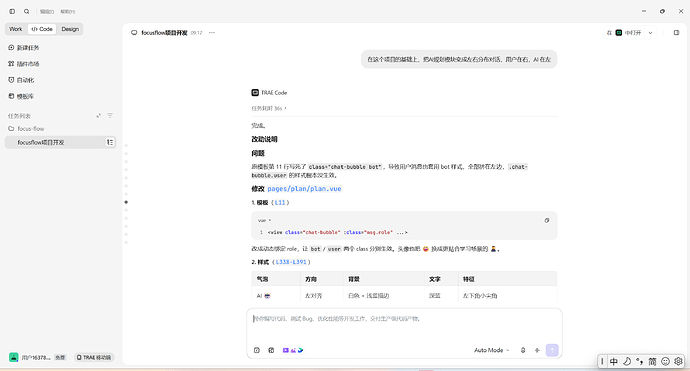Open the TRAE 移动端 button
The width and height of the screenshot is (690, 371).
pos(94,357)
